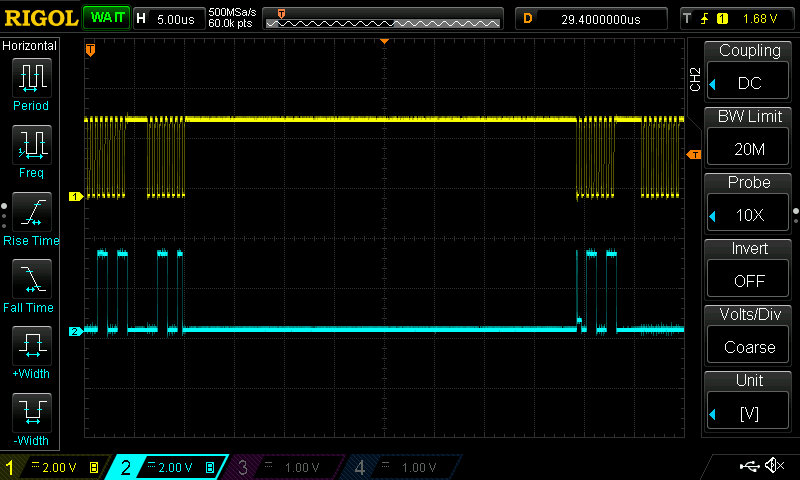Image resolution: width=800 pixels, height=480 pixels.
Task: Click the trigger source channel 1 badge
Action: (722, 19)
